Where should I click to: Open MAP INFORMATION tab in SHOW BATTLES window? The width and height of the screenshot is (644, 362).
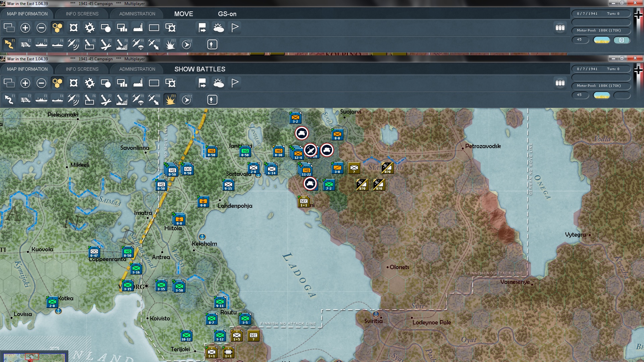pos(27,69)
